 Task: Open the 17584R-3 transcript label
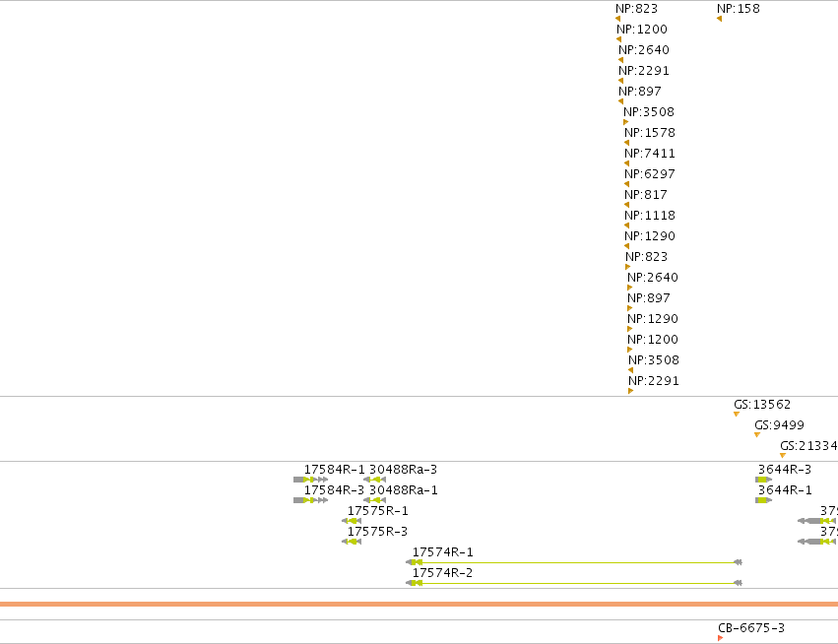[x=335, y=490]
